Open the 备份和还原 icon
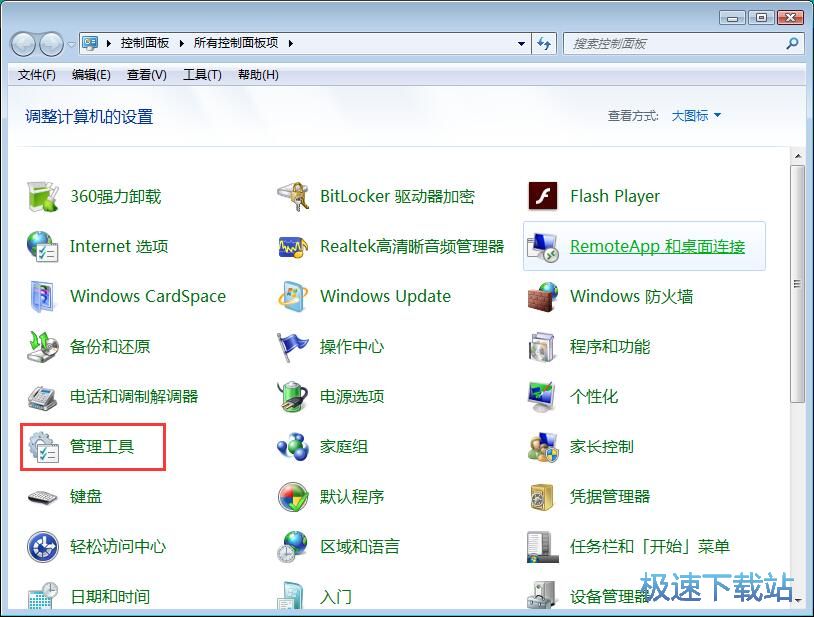This screenshot has width=814, height=617. [x=42, y=346]
